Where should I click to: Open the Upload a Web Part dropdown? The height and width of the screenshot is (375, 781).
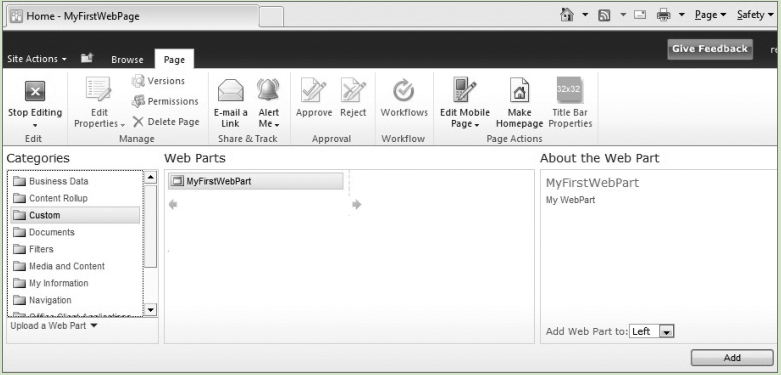tap(54, 326)
